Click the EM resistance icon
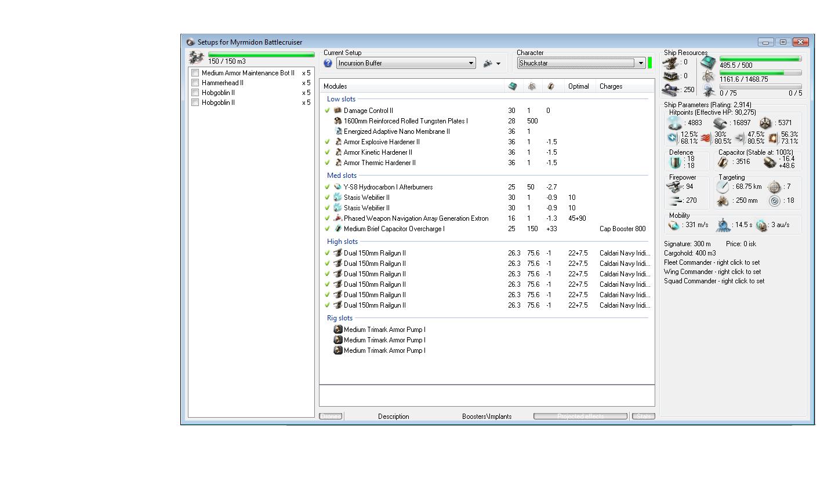The width and height of the screenshot is (835, 504). tap(673, 138)
